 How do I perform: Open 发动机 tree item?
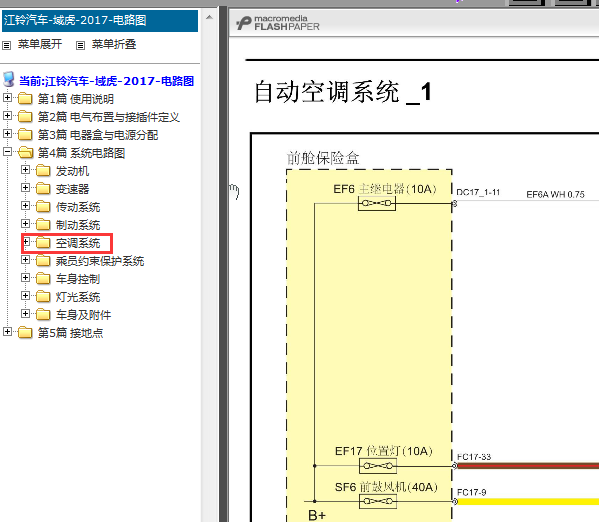(73, 171)
